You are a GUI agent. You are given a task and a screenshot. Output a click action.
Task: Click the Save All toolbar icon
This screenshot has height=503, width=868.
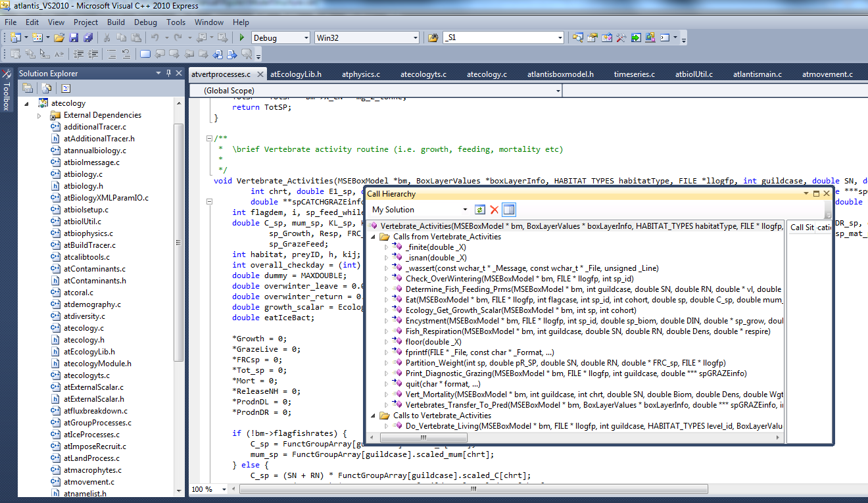tap(87, 37)
